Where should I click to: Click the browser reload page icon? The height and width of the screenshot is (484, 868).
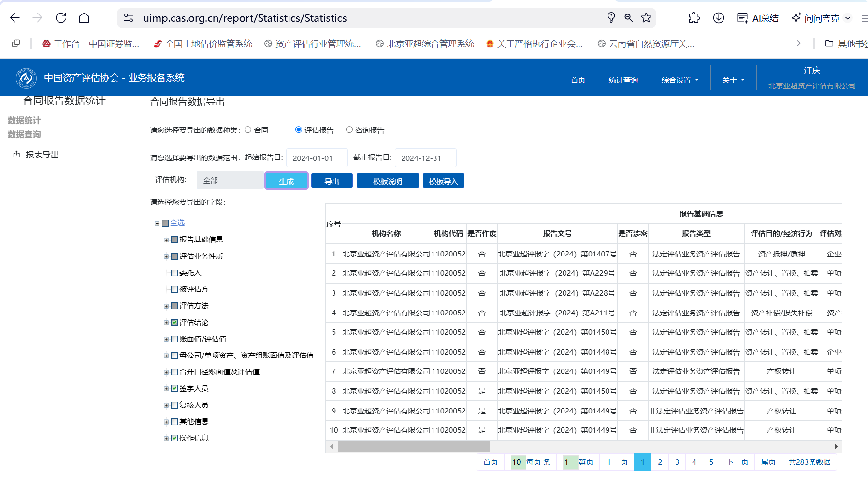pyautogui.click(x=61, y=18)
